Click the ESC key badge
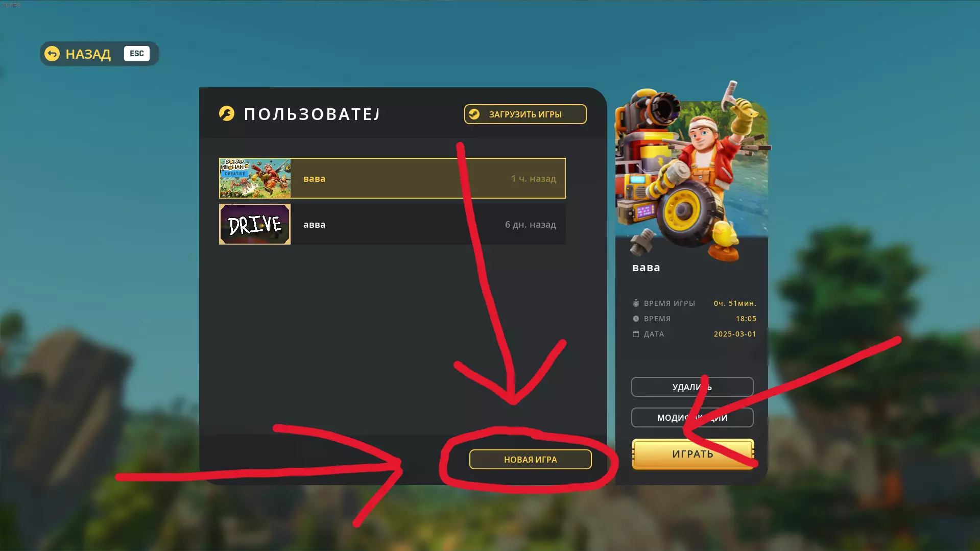The image size is (980, 551). (136, 54)
